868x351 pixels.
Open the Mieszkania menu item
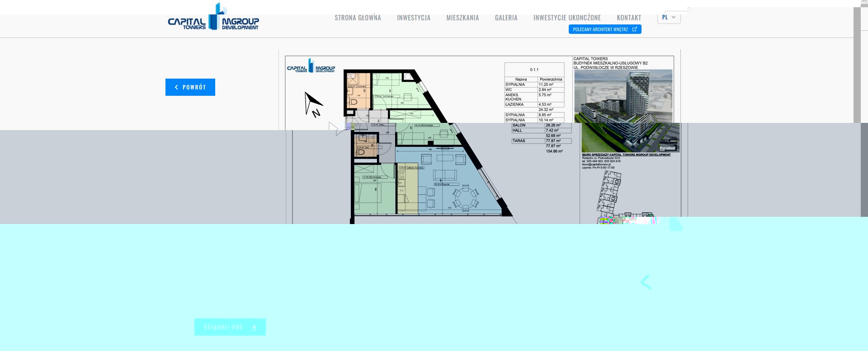(x=462, y=18)
